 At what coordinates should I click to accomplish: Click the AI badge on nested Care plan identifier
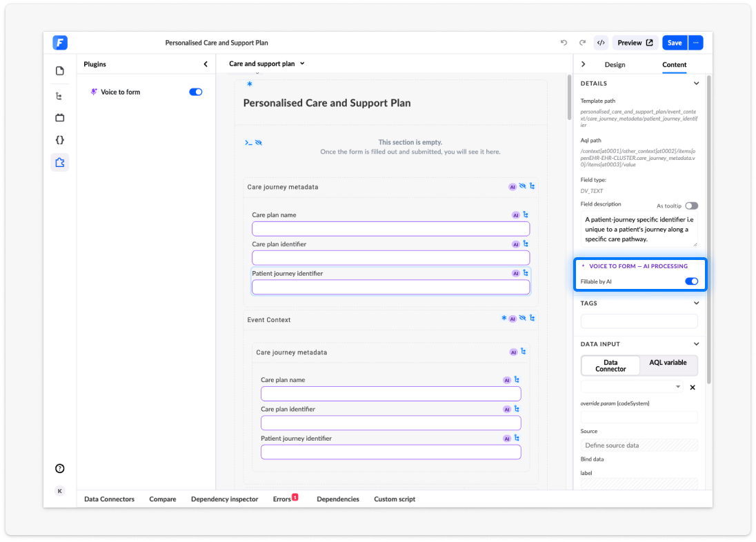(x=507, y=410)
